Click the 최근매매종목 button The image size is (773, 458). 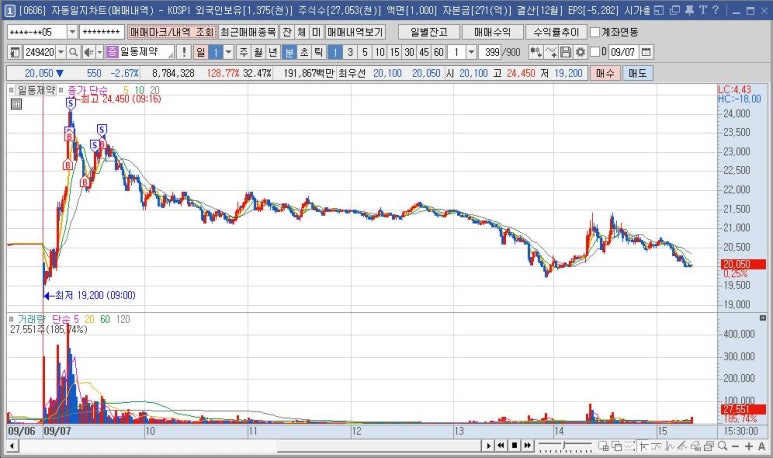pyautogui.click(x=248, y=32)
